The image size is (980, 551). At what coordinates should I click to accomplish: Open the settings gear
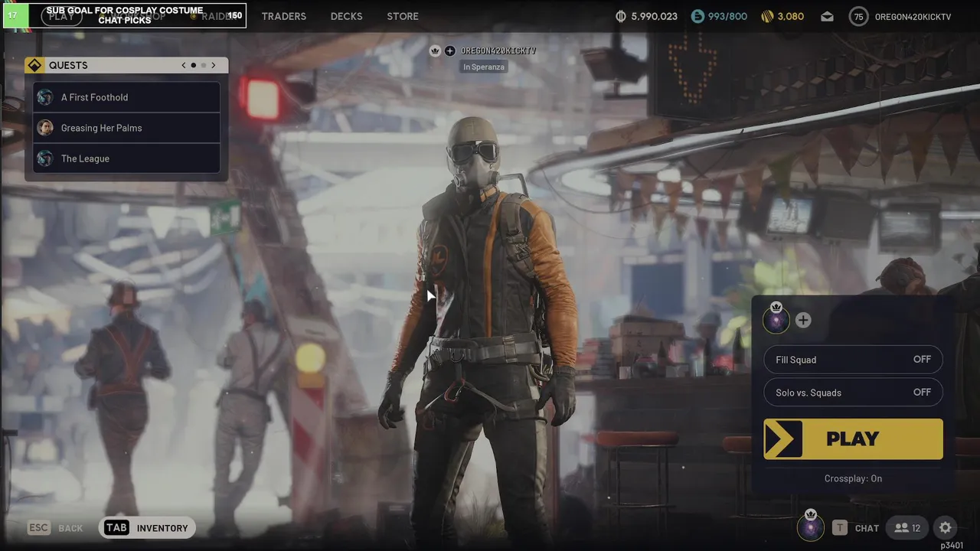coord(946,527)
